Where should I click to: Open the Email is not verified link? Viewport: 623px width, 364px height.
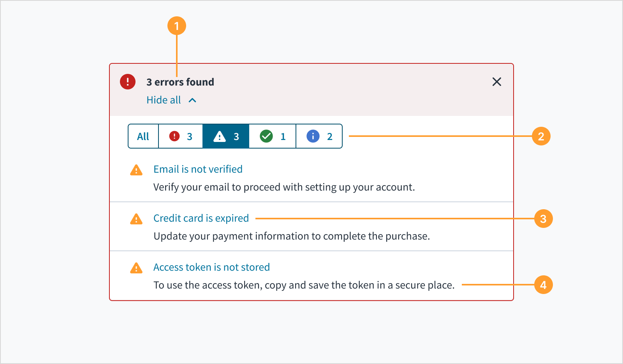[198, 169]
